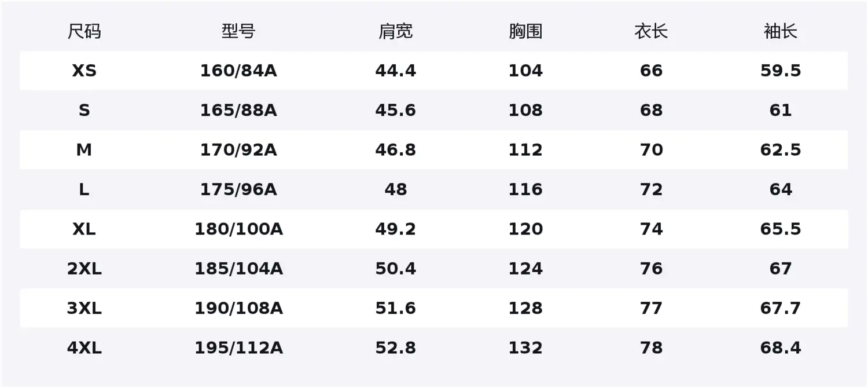868x388 pixels.
Task: Click sleeve length value 59.5
Action: click(781, 71)
